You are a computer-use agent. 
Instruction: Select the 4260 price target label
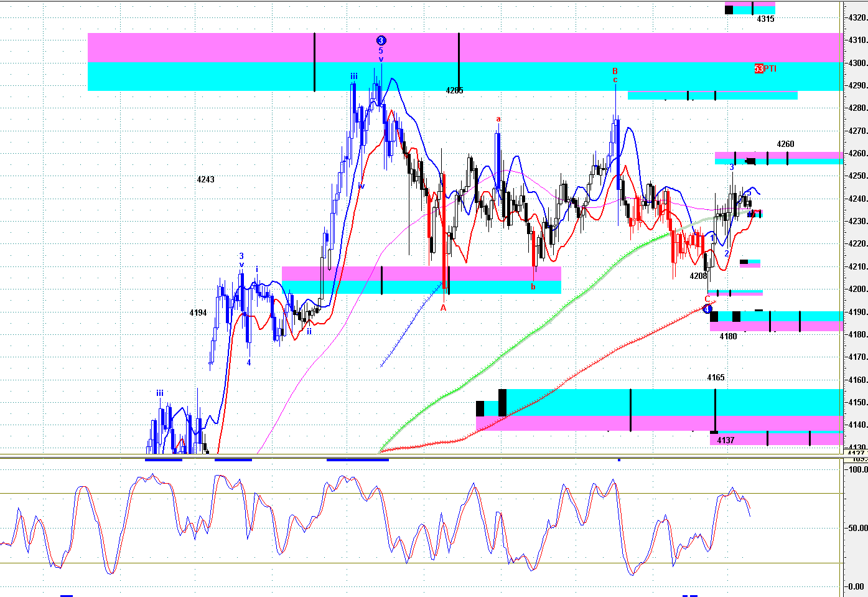(x=785, y=144)
